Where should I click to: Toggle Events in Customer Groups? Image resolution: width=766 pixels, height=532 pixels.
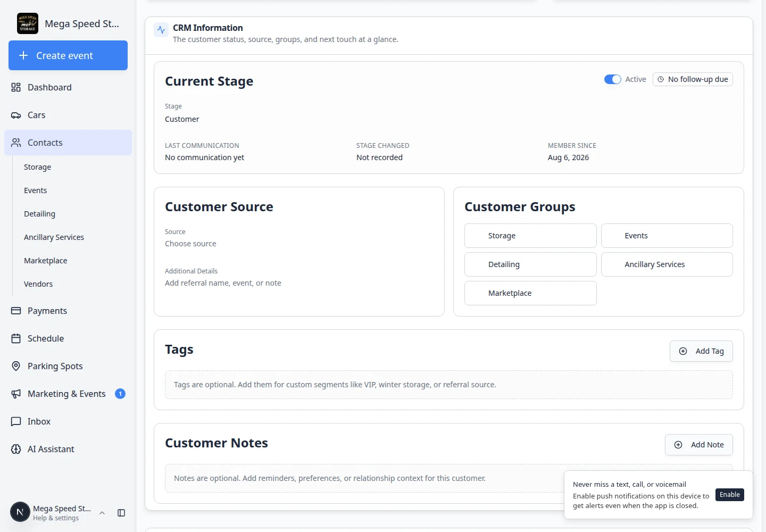coord(667,236)
